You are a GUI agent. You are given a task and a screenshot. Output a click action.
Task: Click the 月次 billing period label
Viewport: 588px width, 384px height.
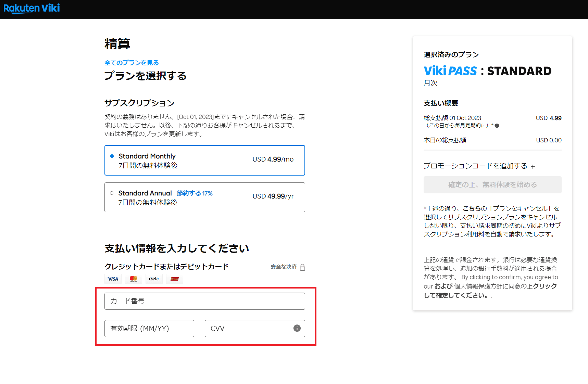[430, 83]
